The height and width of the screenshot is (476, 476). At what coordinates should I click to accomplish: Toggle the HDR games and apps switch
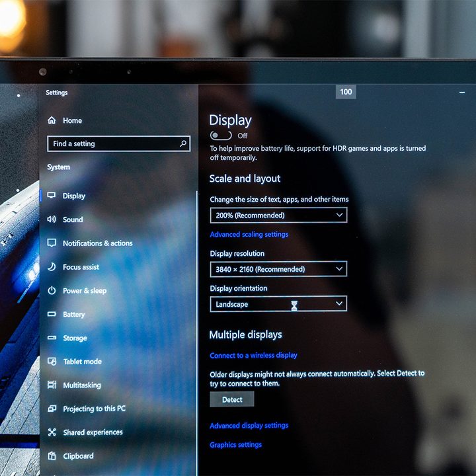click(x=221, y=136)
